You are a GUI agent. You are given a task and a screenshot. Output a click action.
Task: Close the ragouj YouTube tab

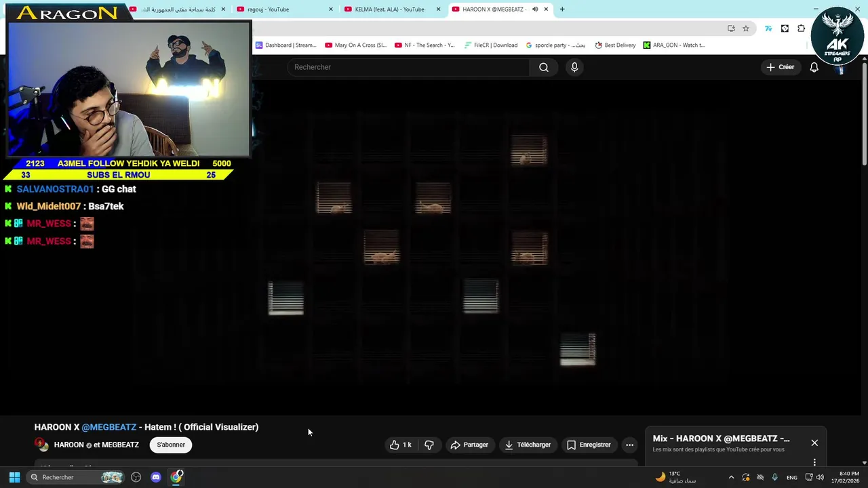331,9
